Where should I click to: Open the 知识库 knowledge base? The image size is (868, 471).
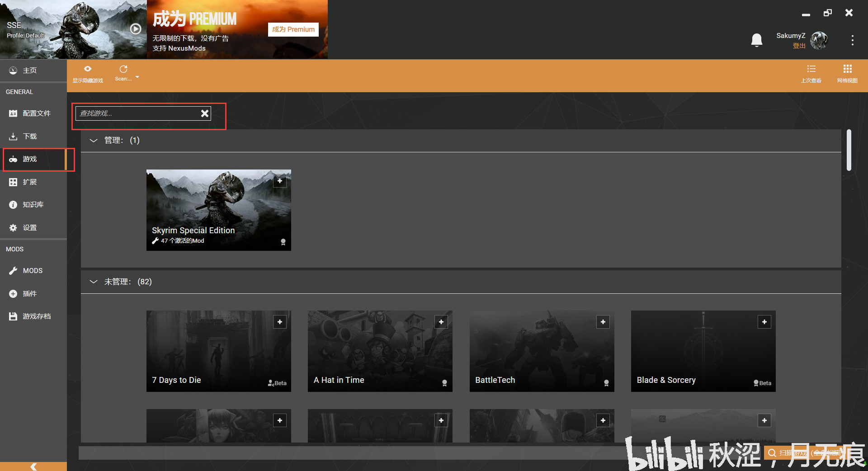[33, 204]
